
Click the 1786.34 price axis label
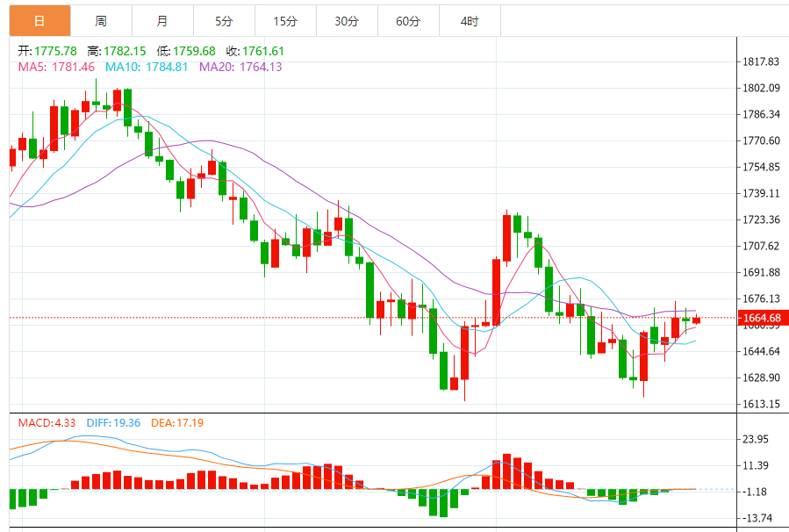coord(761,114)
